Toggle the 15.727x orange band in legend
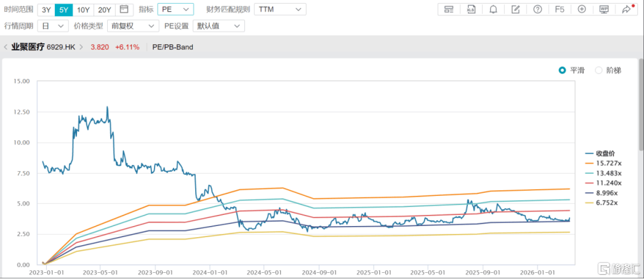Viewport: 644px width, 279px height. (x=608, y=163)
